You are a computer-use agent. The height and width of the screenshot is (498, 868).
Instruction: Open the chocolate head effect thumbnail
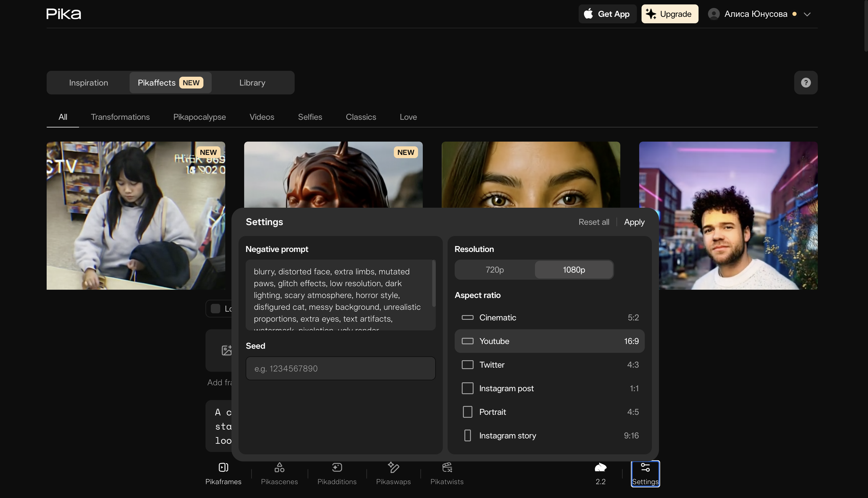click(x=333, y=175)
